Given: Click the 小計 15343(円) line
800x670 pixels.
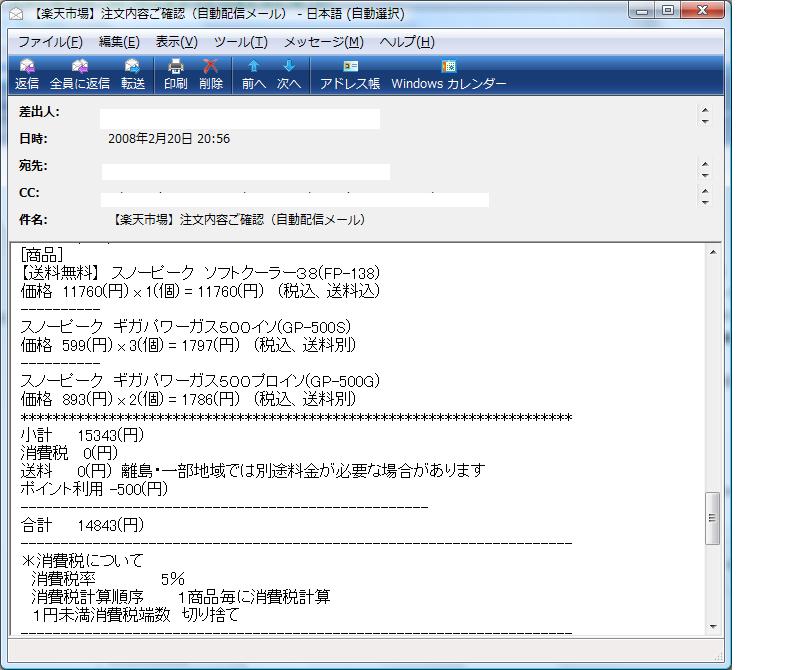Looking at the screenshot, I should pyautogui.click(x=82, y=435).
